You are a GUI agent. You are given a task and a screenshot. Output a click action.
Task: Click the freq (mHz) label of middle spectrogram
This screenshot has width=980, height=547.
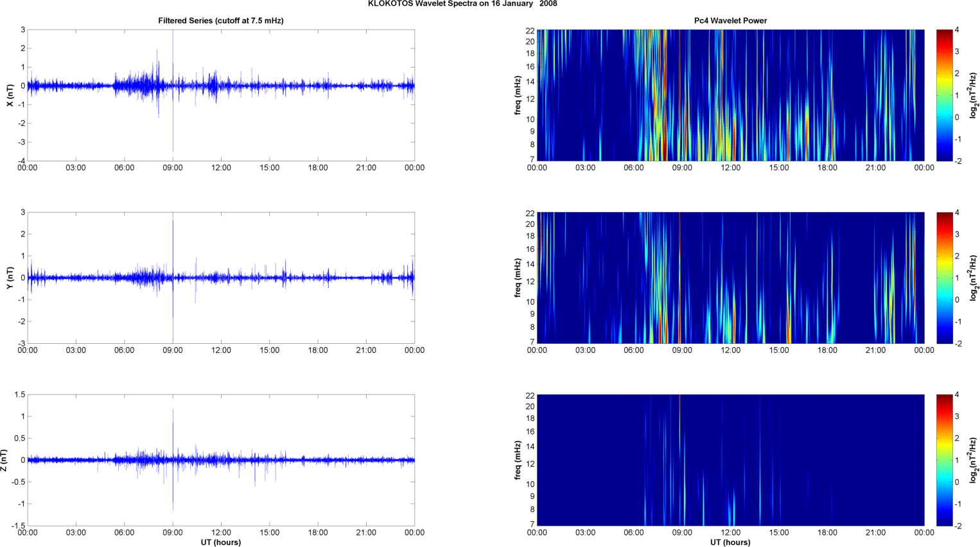click(518, 278)
